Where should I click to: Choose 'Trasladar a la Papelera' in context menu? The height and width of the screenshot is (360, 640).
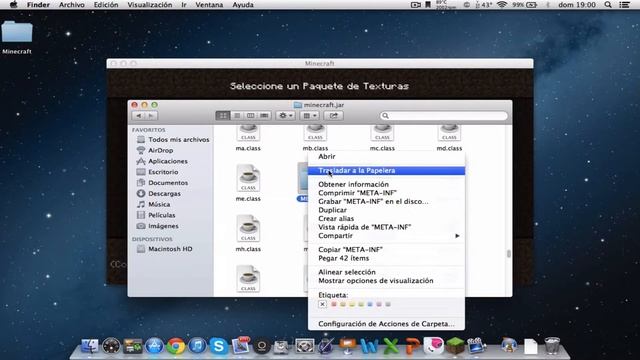(386, 171)
